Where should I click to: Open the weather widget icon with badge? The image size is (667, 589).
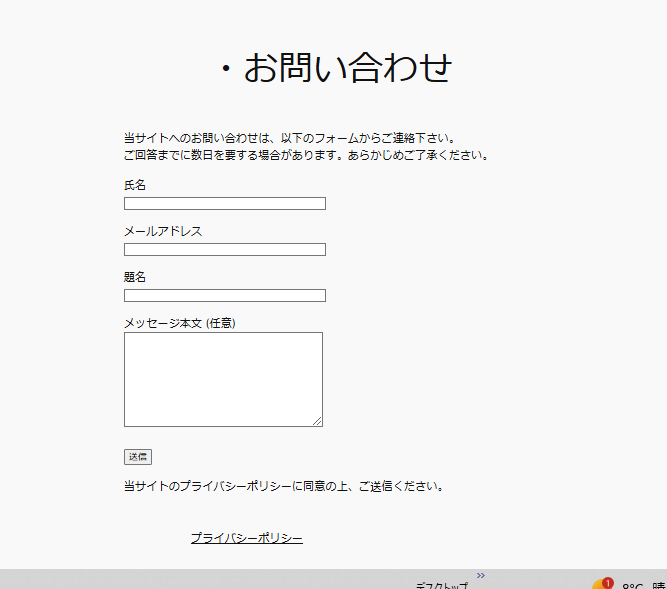click(x=601, y=585)
